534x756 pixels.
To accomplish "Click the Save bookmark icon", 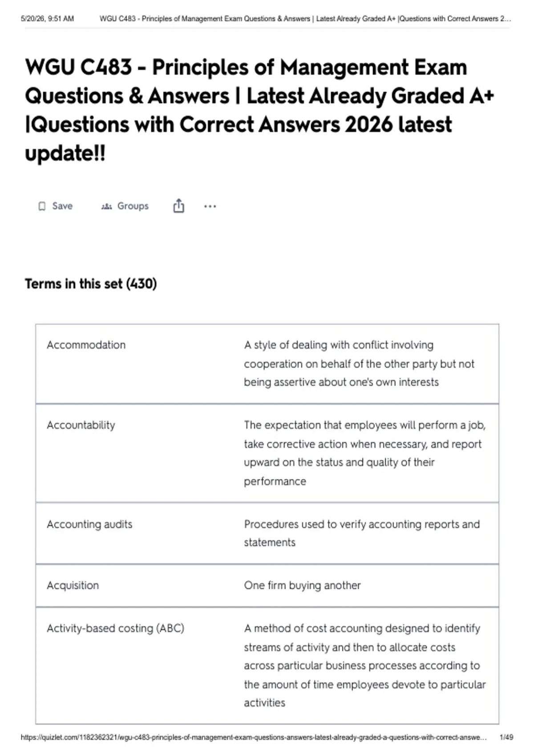I will (x=42, y=206).
